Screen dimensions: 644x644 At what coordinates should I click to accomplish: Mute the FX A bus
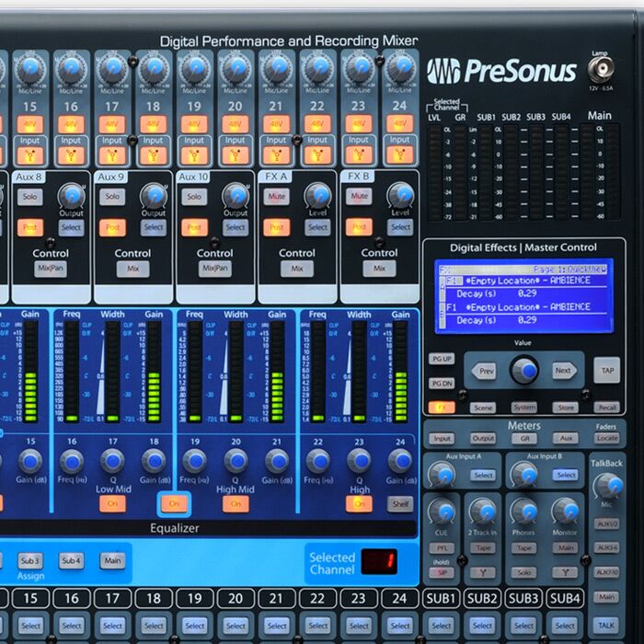[276, 196]
